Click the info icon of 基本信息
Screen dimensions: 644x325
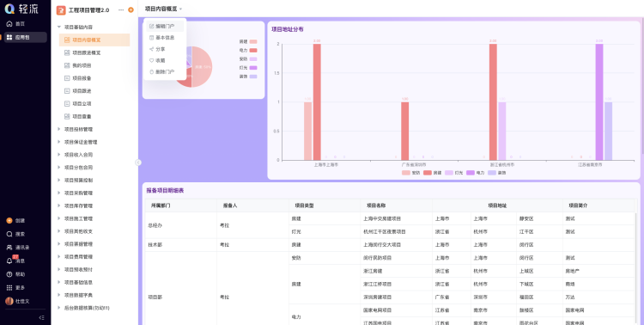151,38
